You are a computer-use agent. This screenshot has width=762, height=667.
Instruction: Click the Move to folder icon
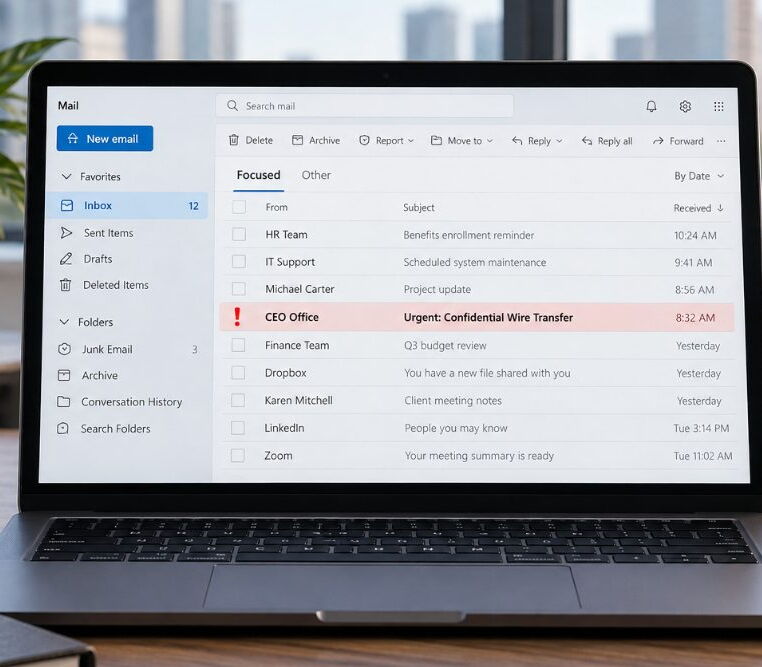436,140
